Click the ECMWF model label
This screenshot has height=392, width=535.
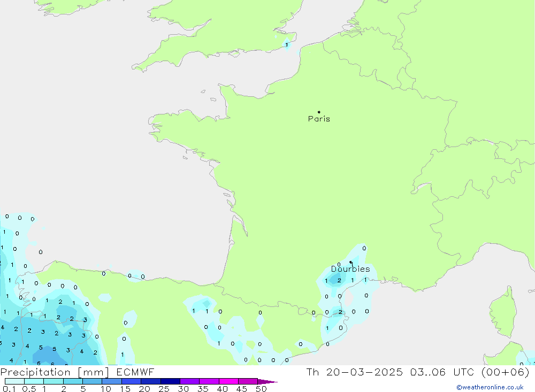[x=135, y=372]
